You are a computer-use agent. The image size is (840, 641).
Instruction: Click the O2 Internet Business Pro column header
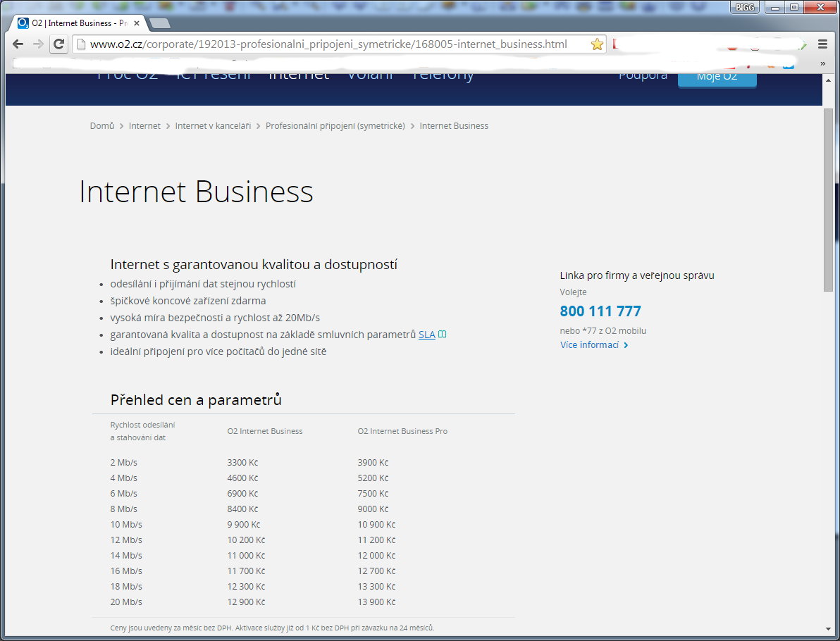click(x=402, y=431)
